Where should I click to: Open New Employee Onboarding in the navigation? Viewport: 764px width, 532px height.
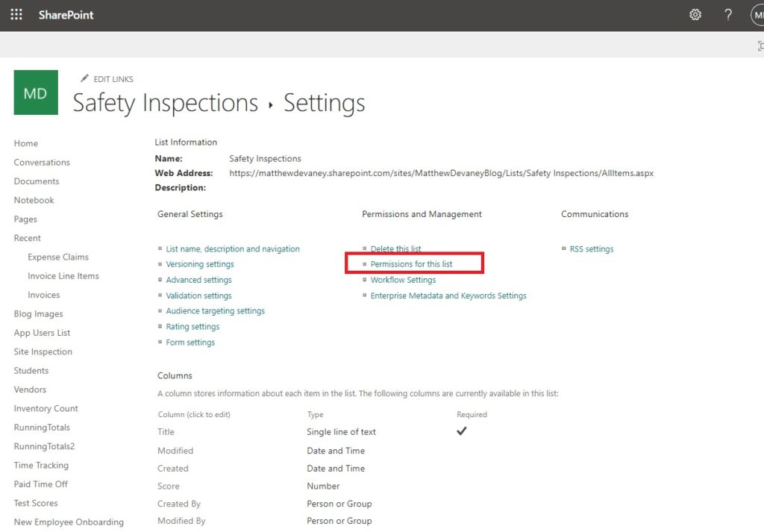(x=69, y=522)
